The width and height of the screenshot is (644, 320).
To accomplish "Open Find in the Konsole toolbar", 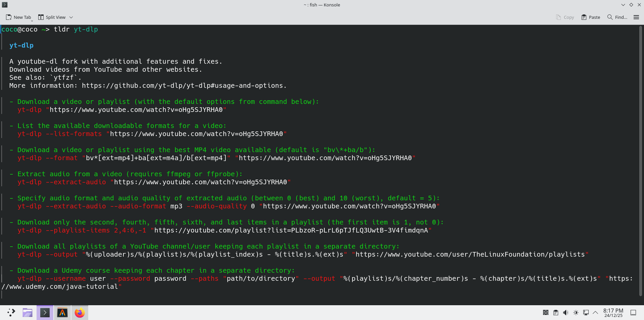I will [x=617, y=17].
